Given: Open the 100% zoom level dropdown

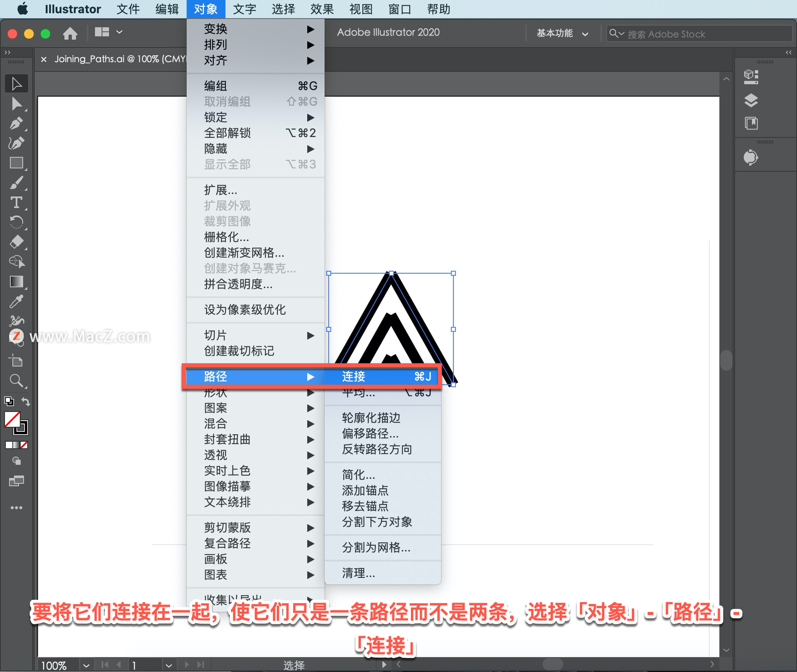Looking at the screenshot, I should (86, 665).
